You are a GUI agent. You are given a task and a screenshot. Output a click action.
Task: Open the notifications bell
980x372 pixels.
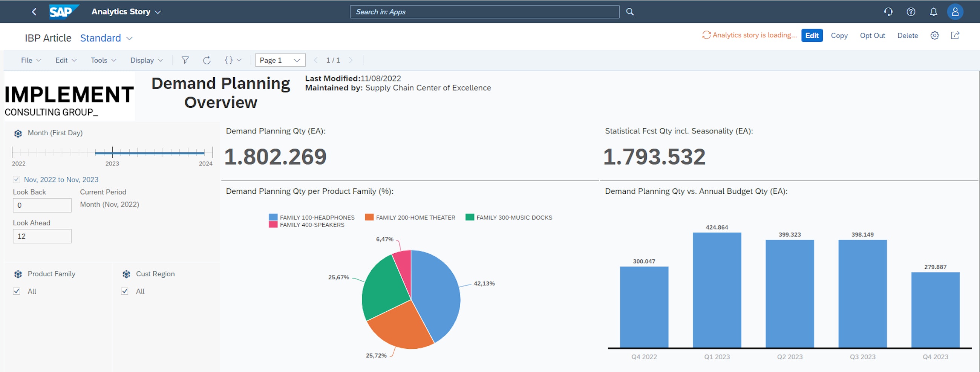[933, 12]
